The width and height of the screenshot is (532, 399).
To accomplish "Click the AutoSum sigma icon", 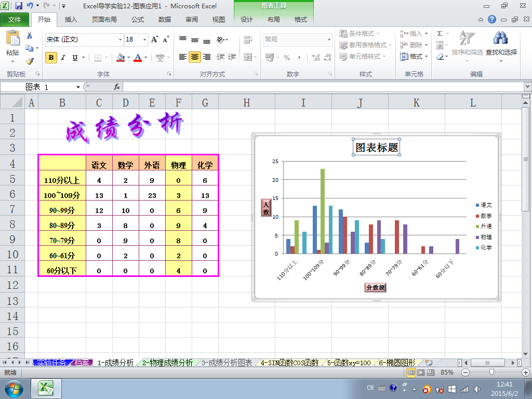I will tap(440, 34).
